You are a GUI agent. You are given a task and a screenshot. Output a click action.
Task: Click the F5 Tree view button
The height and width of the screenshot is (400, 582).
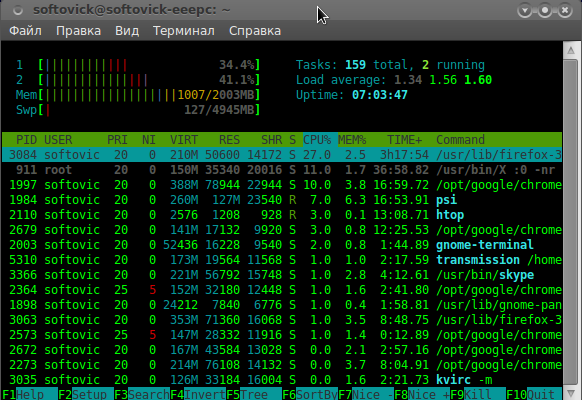pyautogui.click(x=254, y=394)
